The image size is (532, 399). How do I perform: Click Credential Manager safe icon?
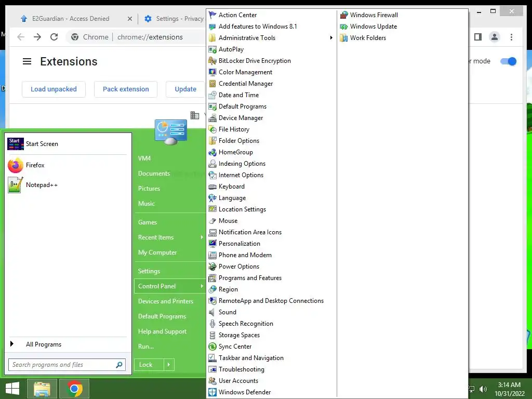(212, 84)
